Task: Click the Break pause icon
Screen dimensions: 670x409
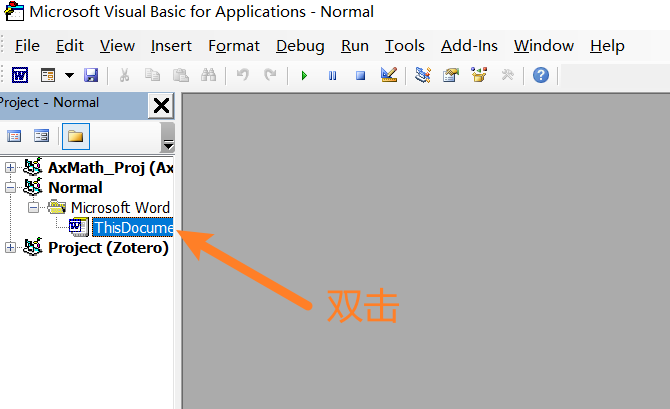Action: 332,76
